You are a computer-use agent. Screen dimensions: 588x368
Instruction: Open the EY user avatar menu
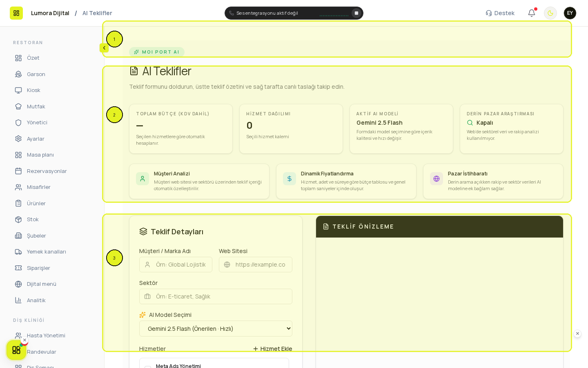570,13
